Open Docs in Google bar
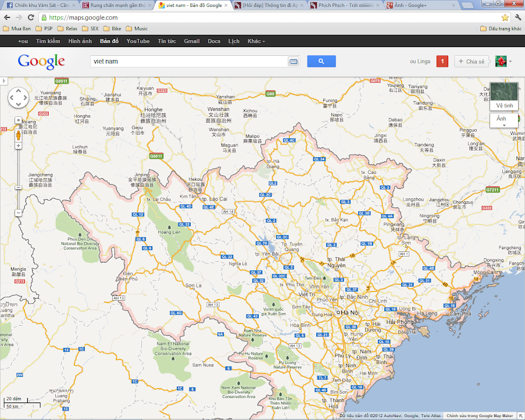 [x=214, y=41]
